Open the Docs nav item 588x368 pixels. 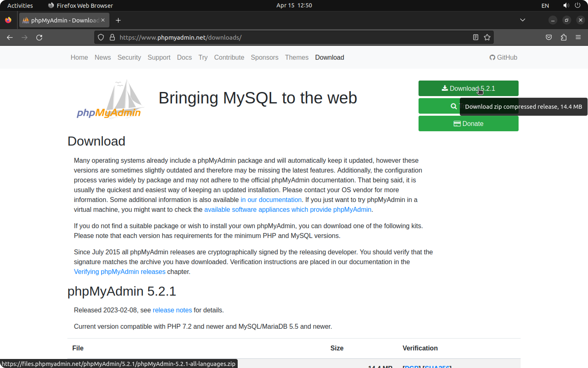(x=184, y=57)
